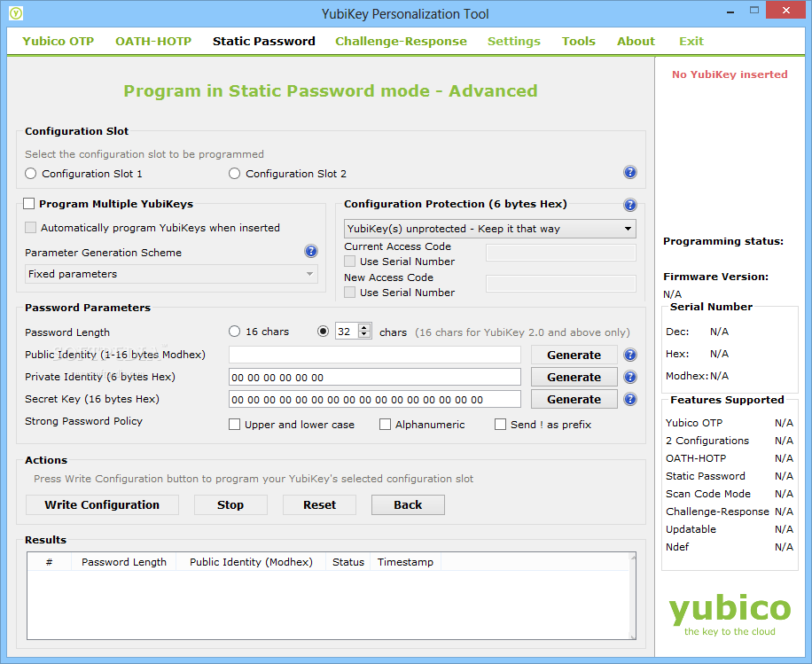Check Use Serial Number under New Access Code
Image resolution: width=812 pixels, height=664 pixels.
click(x=349, y=293)
